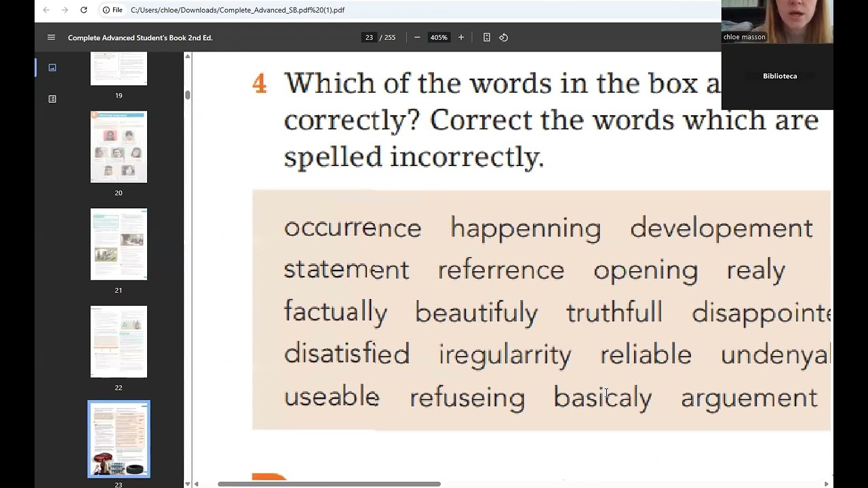Open page 21 thumbnail
The width and height of the screenshot is (868, 488).
(119, 244)
